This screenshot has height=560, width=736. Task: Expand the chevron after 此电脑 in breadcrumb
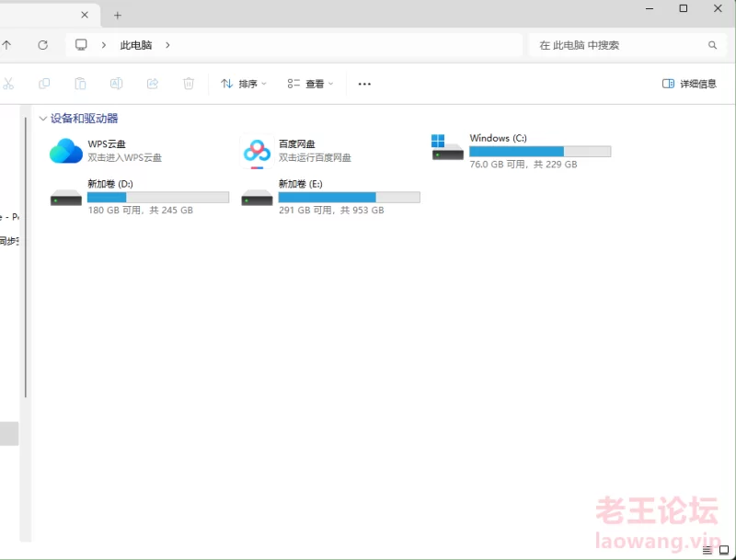click(x=167, y=45)
